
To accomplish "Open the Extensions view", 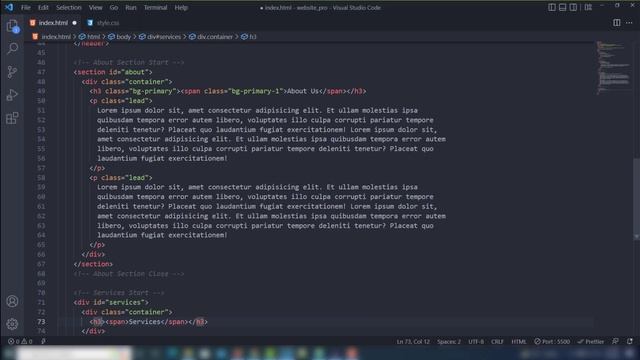I will click(x=12, y=118).
